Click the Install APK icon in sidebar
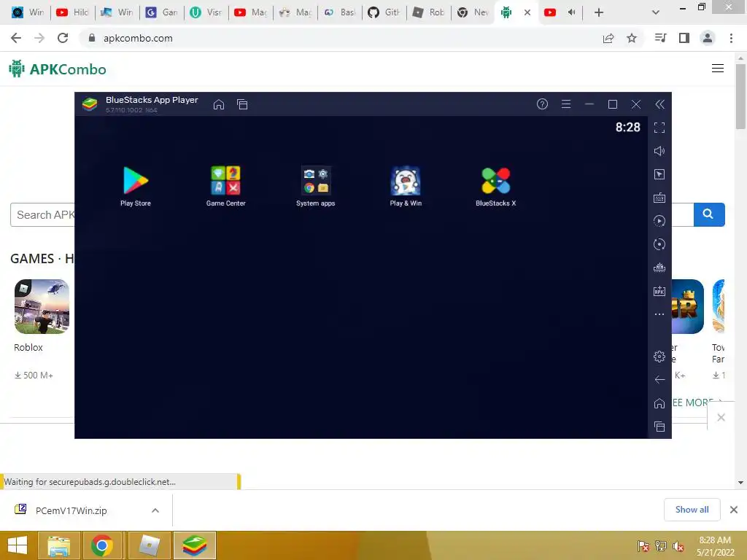This screenshot has width=747, height=560. coord(659,291)
